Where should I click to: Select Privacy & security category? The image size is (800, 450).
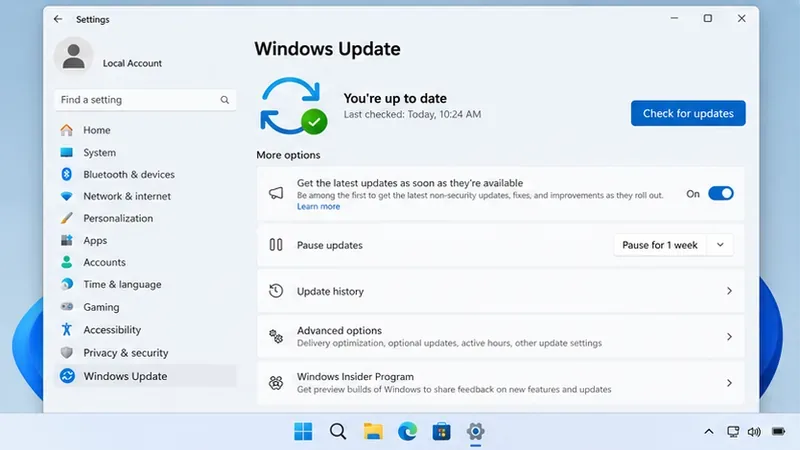pyautogui.click(x=126, y=353)
